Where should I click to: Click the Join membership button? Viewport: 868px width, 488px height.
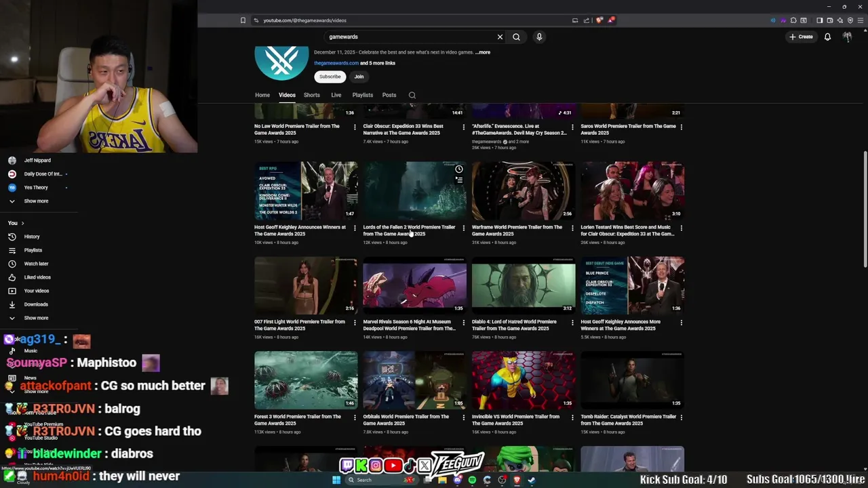point(359,77)
